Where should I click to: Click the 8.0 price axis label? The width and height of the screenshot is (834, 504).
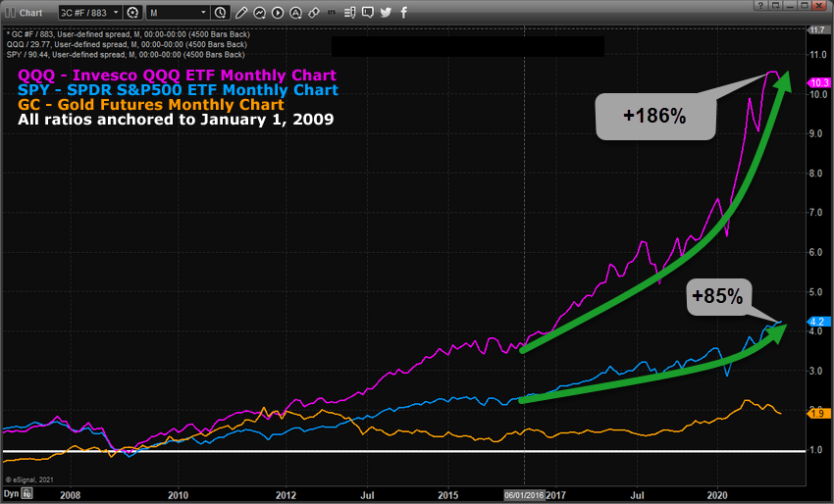pyautogui.click(x=815, y=174)
